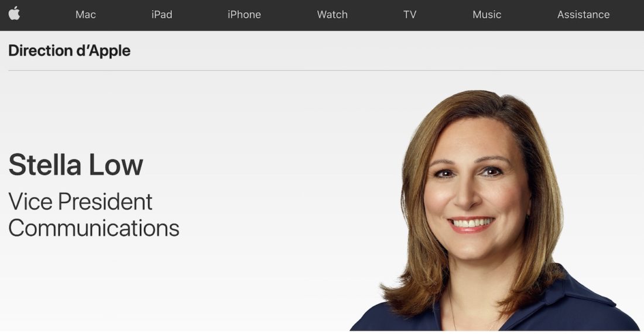Click the divider line under Direction d'Apple
The height and width of the screenshot is (334, 644).
(322, 71)
